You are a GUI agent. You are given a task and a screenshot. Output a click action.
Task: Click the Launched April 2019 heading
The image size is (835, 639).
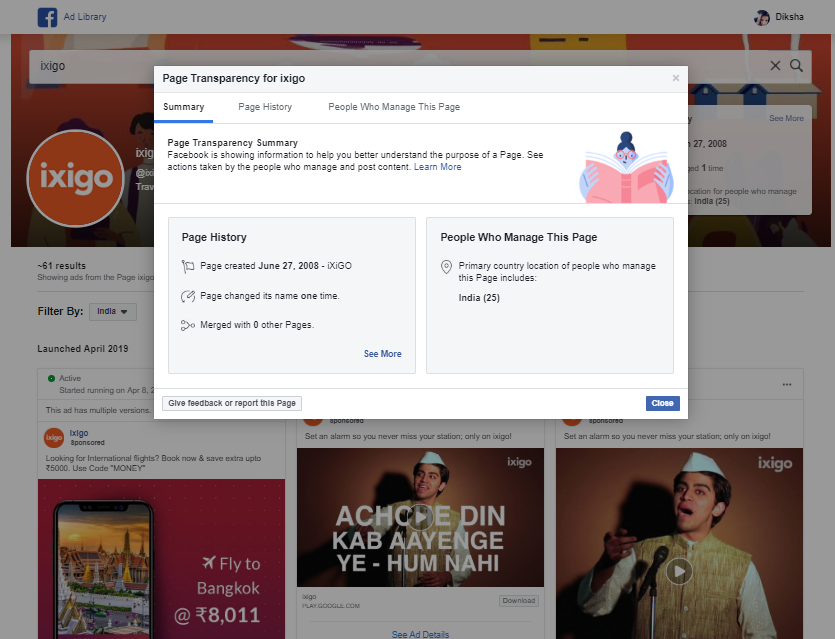83,349
